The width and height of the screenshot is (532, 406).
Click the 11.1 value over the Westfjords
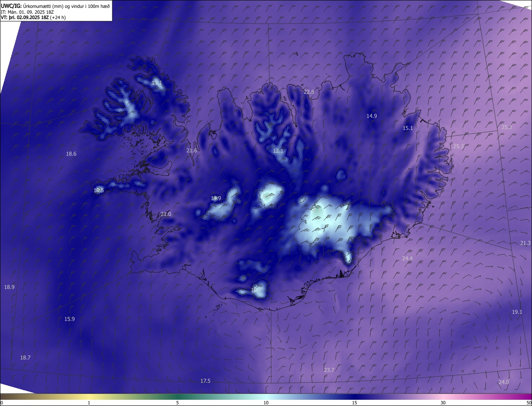coord(157,83)
